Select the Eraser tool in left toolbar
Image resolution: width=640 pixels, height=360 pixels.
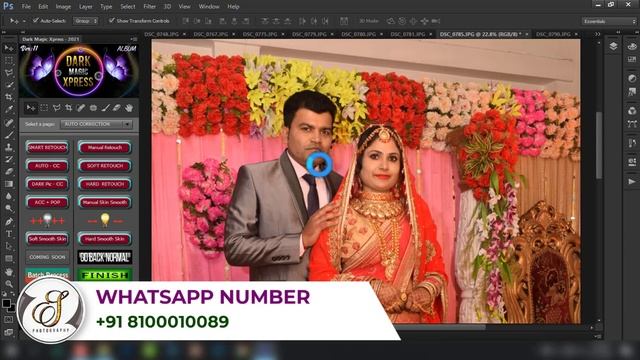[9, 171]
